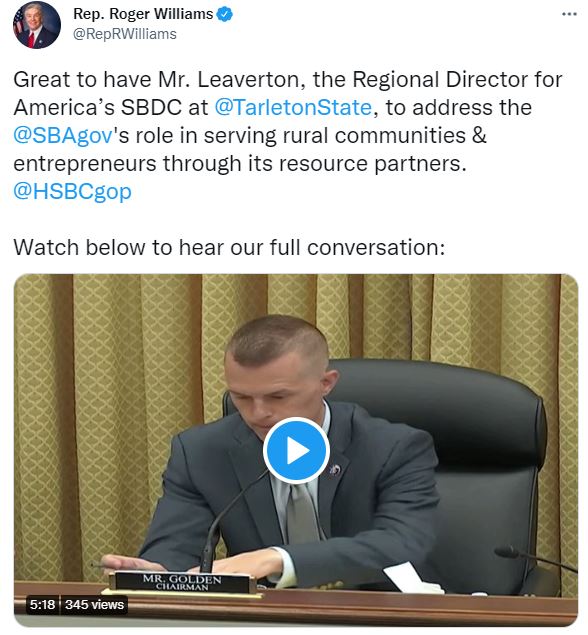Image resolution: width=588 pixels, height=635 pixels.
Task: Click the Rep. Roger Williams display name
Action: (143, 14)
